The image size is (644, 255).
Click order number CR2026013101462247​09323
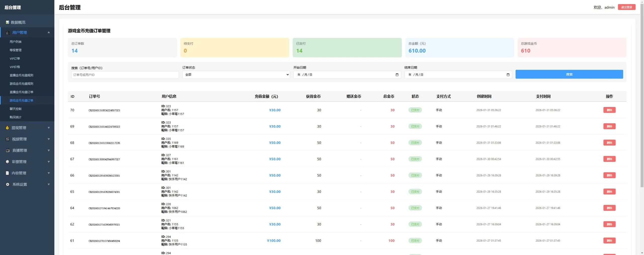[104, 127]
